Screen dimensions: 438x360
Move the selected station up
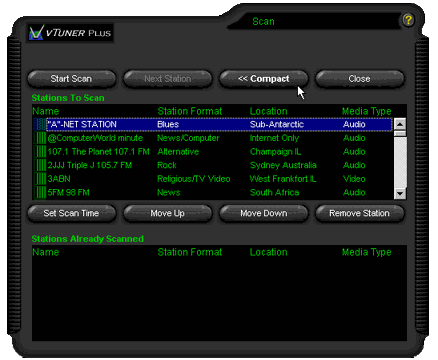[168, 213]
